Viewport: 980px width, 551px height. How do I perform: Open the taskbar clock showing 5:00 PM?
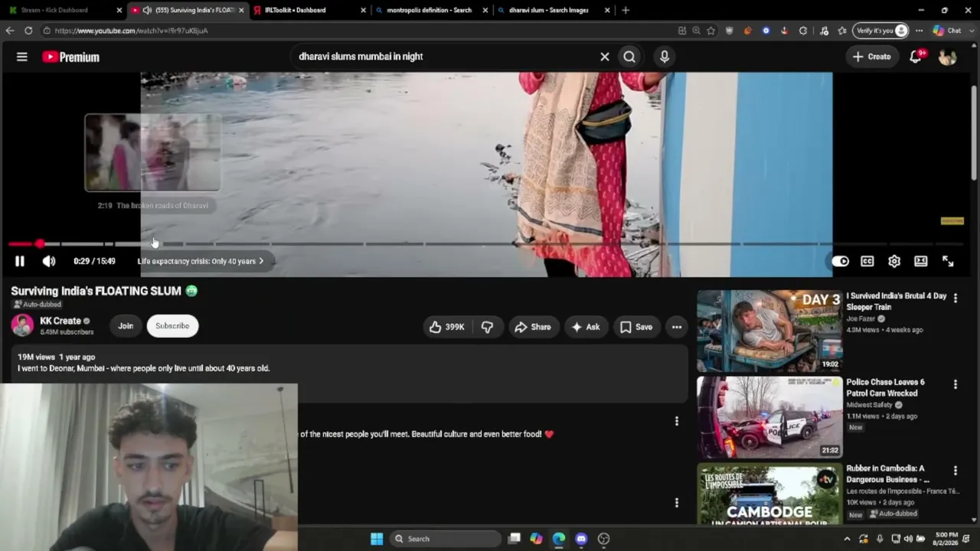(x=946, y=538)
